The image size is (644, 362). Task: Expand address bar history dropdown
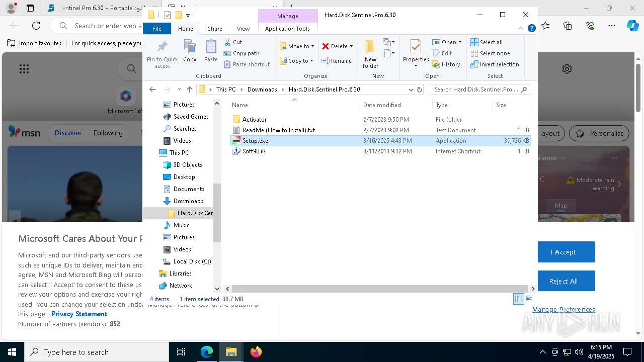click(411, 89)
